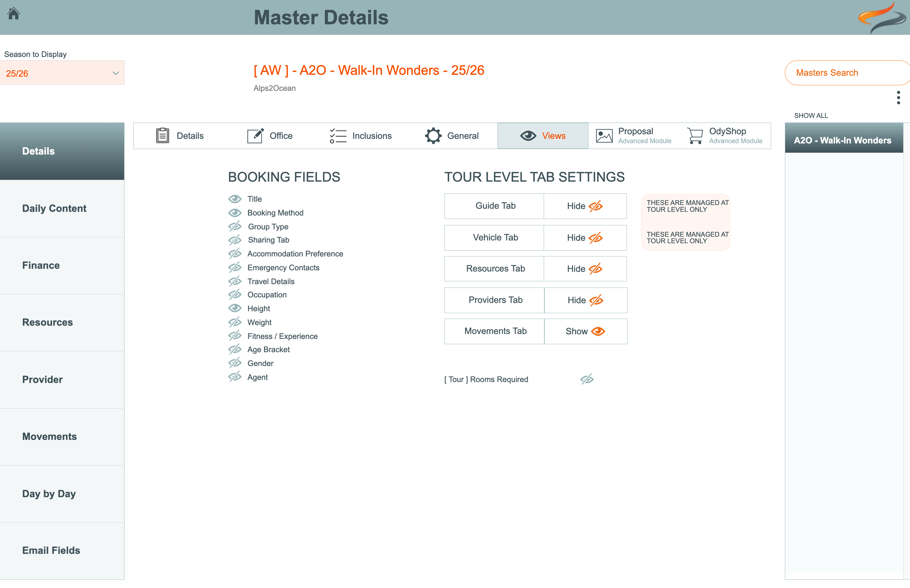The width and height of the screenshot is (910, 588).
Task: Open Daily Content in sidebar
Action: click(62, 208)
